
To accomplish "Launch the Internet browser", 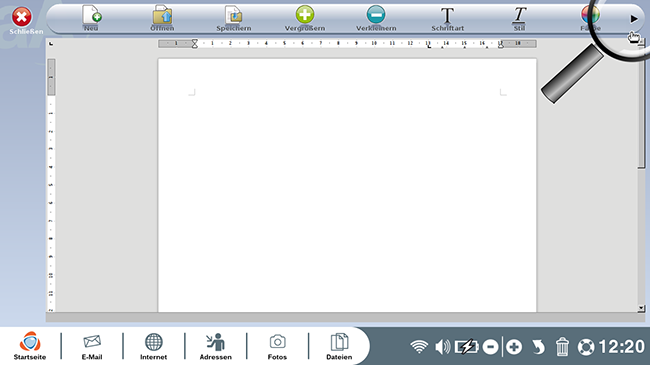I will click(153, 346).
